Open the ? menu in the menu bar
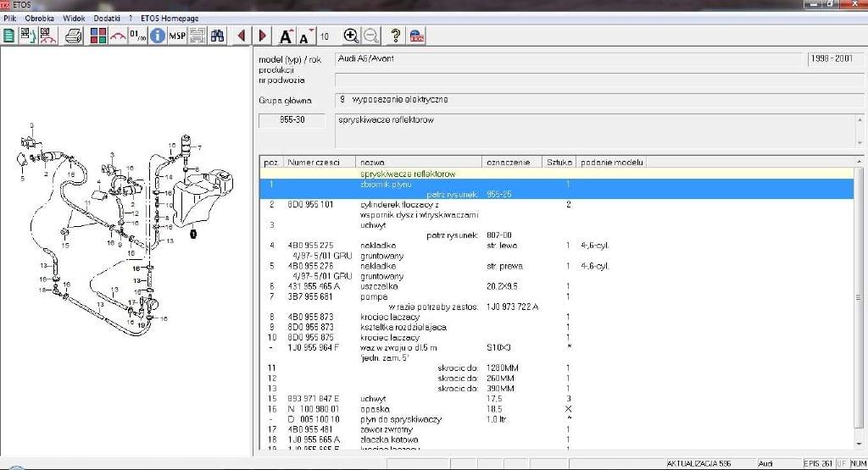This screenshot has width=868, height=470. pyautogui.click(x=131, y=19)
